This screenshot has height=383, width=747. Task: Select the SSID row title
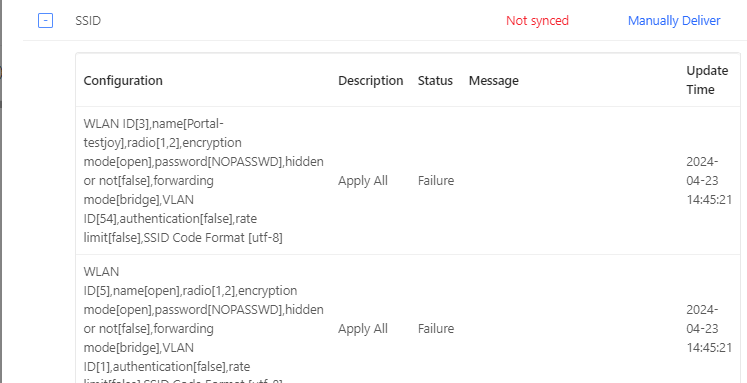[x=88, y=20]
